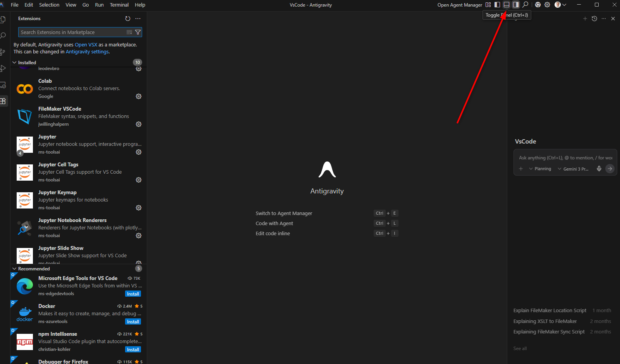This screenshot has width=620, height=364.
Task: Focus the Search Extensions in Marketplace field
Action: tap(72, 32)
